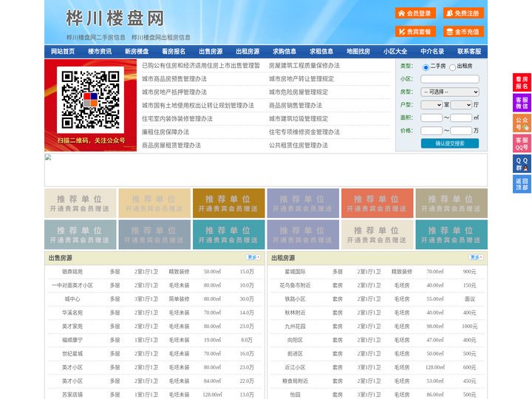Open the 联系客服 nav item

click(x=469, y=52)
